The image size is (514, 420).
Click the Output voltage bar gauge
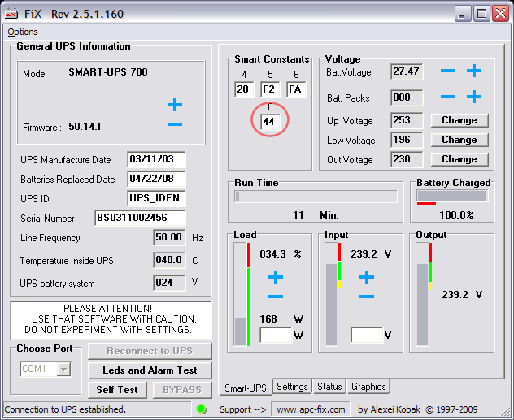pos(423,294)
